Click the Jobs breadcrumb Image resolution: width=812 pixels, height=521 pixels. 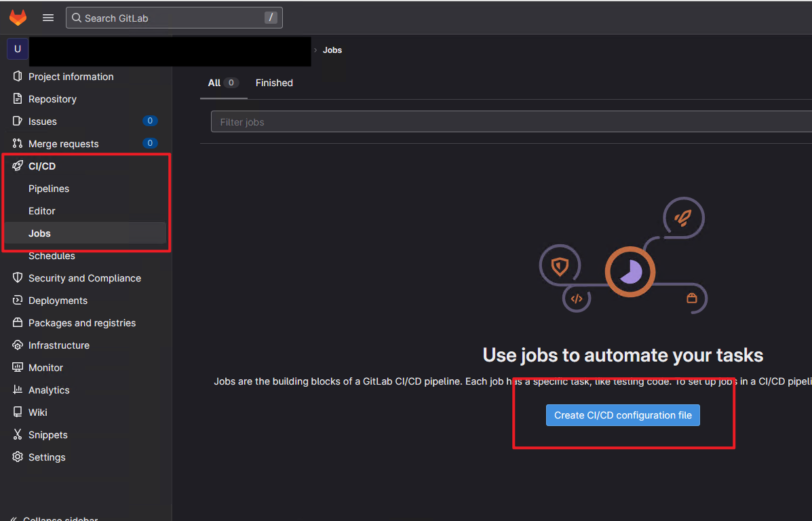click(x=332, y=50)
